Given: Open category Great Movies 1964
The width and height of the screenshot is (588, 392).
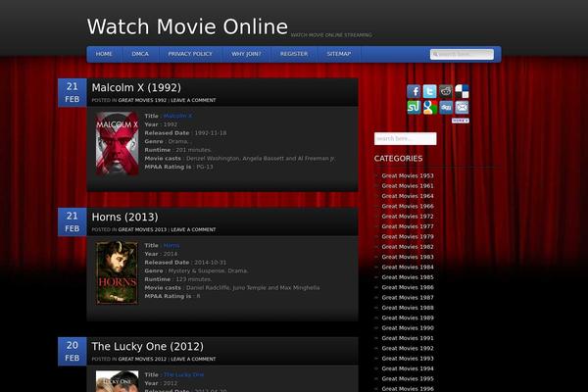Looking at the screenshot, I should 408,196.
